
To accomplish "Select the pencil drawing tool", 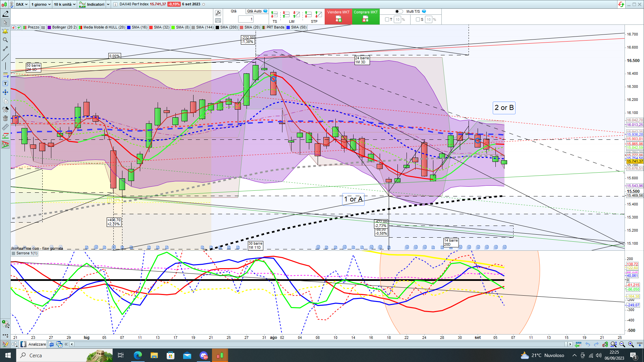I will point(5,14).
